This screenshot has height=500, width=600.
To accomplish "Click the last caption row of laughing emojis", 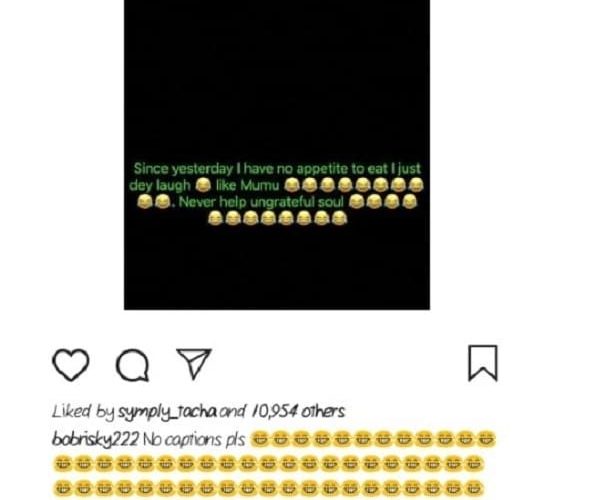I will [x=269, y=489].
